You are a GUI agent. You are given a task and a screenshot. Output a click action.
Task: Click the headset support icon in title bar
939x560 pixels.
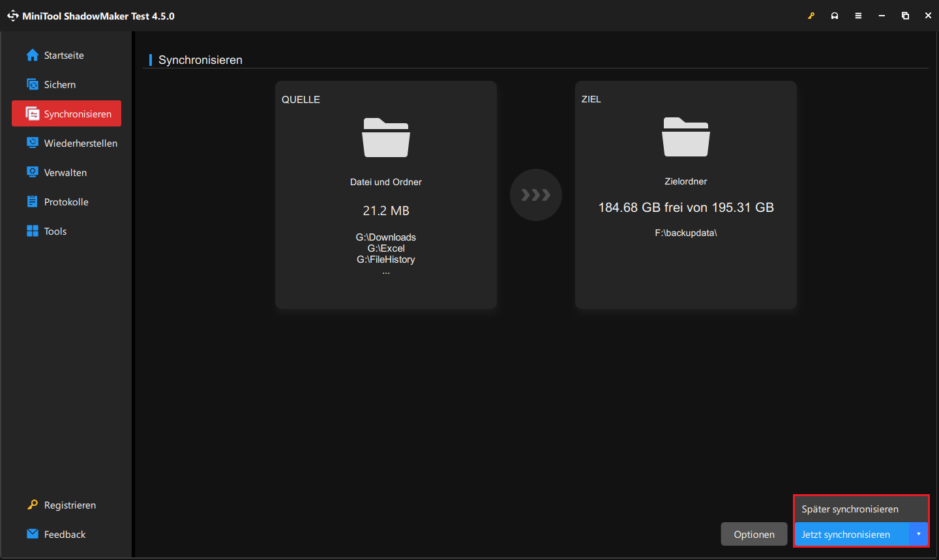[835, 16]
